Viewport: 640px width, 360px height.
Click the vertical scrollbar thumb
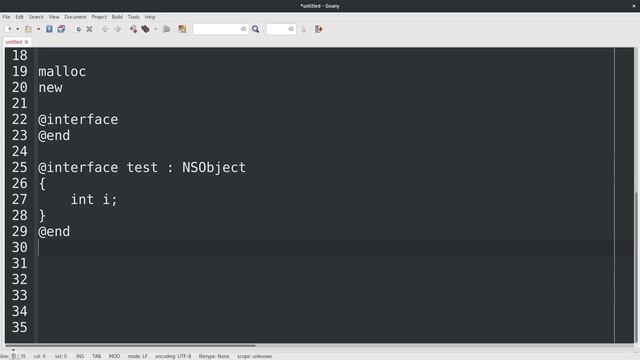[x=637, y=266]
